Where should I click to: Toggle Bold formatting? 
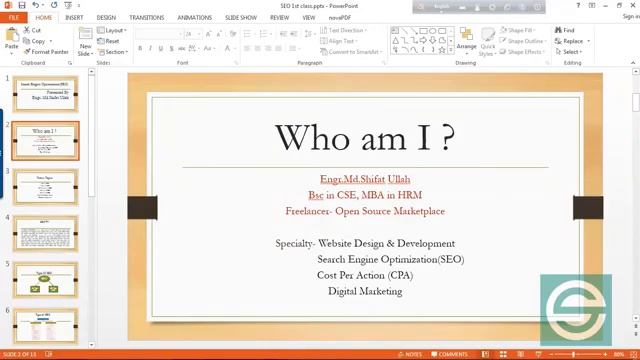140,49
